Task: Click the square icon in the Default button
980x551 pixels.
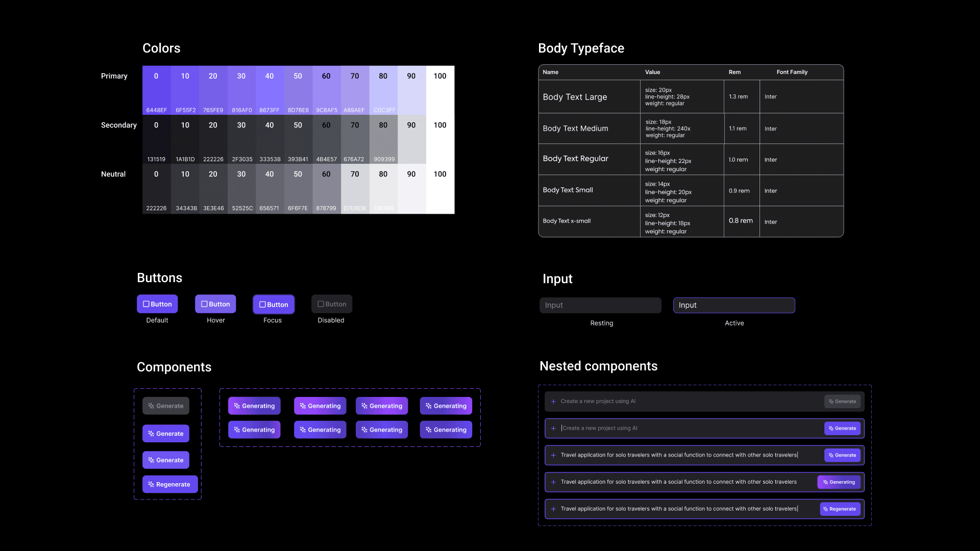Action: tap(146, 304)
